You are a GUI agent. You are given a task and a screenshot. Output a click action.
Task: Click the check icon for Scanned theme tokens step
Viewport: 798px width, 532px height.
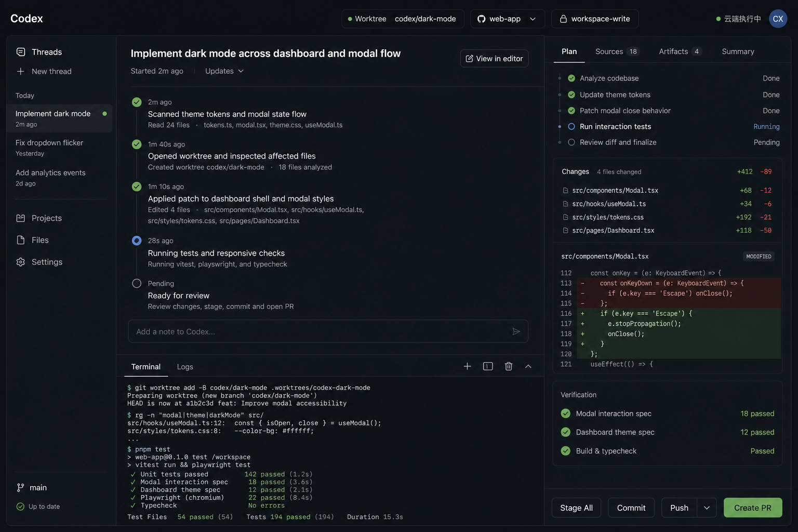pyautogui.click(x=137, y=102)
